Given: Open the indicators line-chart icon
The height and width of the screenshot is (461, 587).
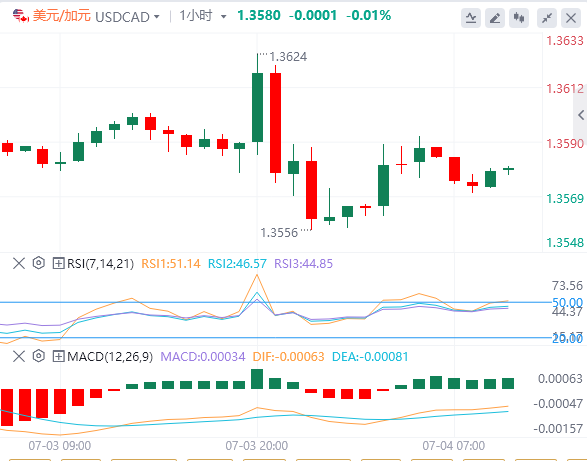Looking at the screenshot, I should tap(471, 18).
